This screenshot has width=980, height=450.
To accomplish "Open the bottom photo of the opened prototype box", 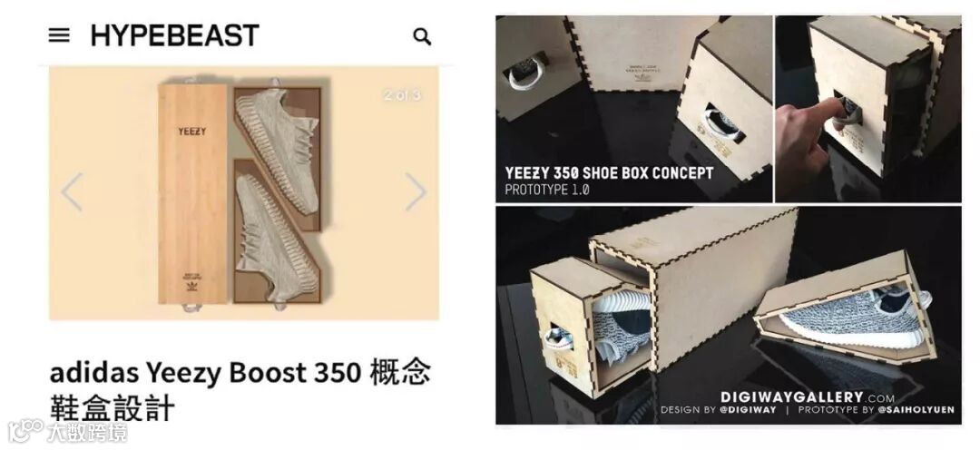I will 729,315.
